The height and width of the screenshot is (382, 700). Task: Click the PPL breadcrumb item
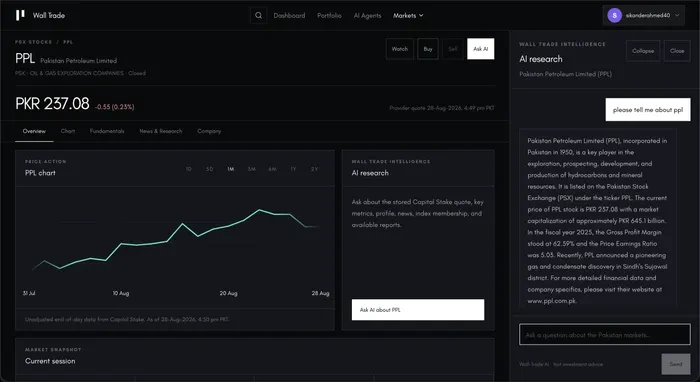[68, 42]
